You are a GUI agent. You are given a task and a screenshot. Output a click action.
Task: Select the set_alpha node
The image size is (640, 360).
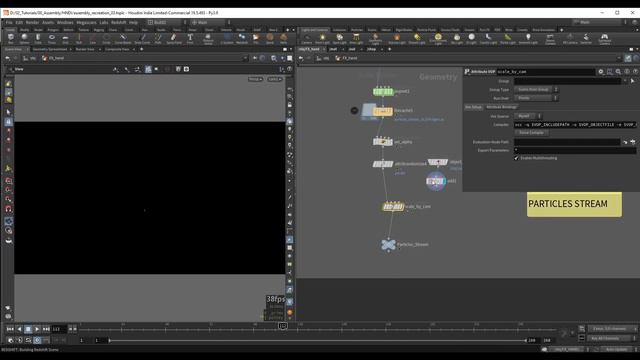(x=382, y=142)
